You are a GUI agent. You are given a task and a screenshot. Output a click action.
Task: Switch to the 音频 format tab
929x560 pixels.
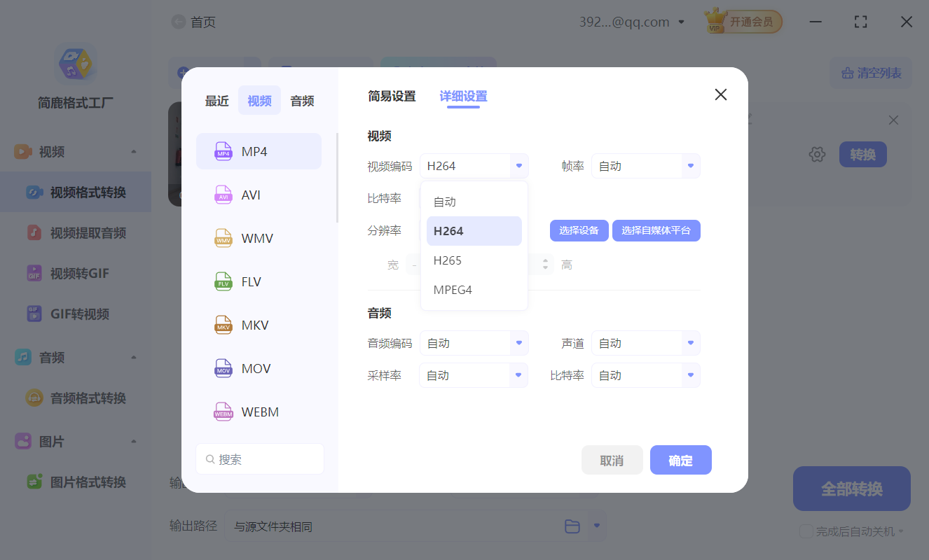click(x=301, y=100)
